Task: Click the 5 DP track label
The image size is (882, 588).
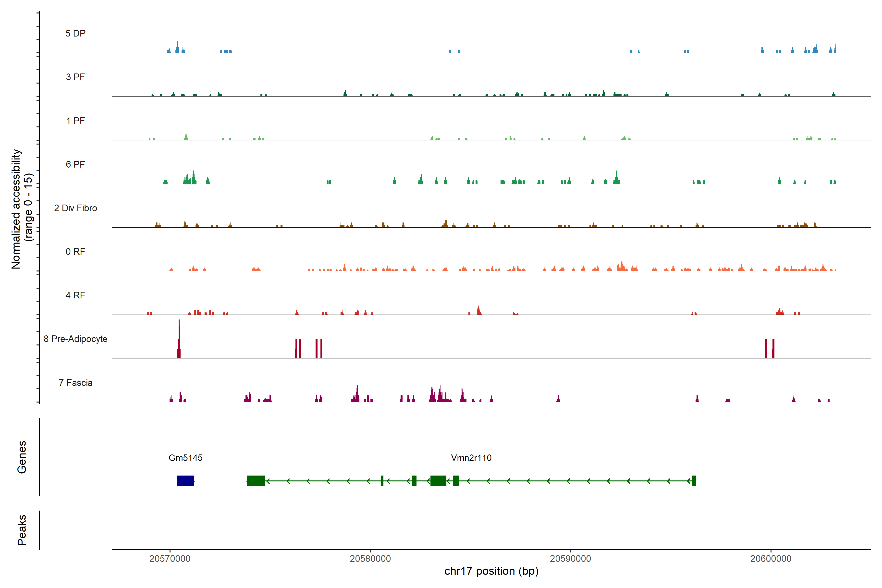Action: pyautogui.click(x=75, y=33)
